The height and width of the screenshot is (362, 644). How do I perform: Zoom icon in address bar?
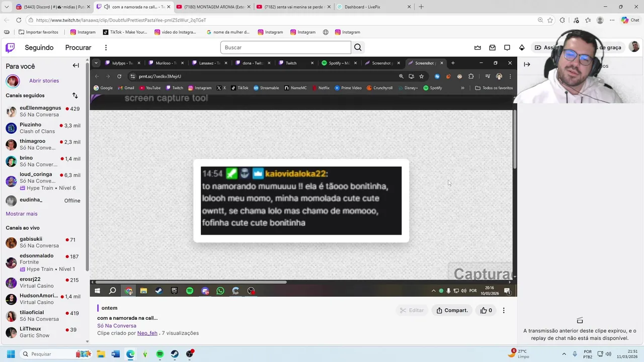pyautogui.click(x=540, y=20)
